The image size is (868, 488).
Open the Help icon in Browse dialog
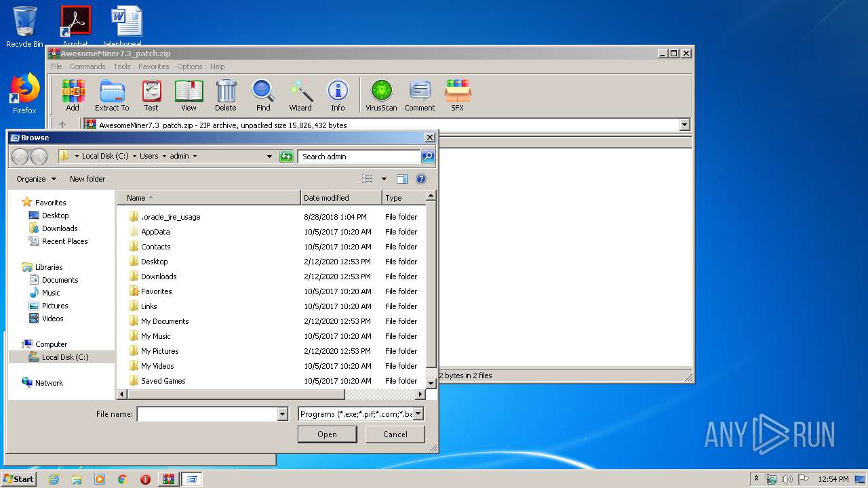pos(421,179)
